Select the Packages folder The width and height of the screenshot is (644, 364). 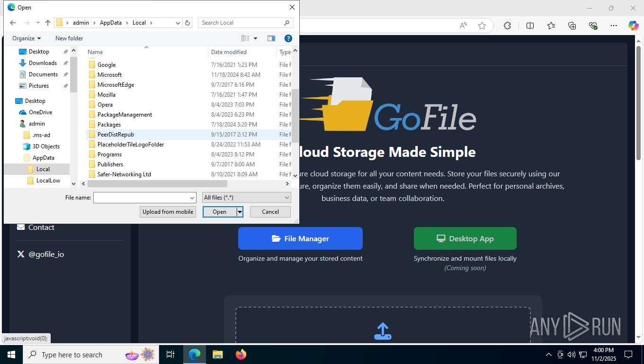(x=109, y=125)
